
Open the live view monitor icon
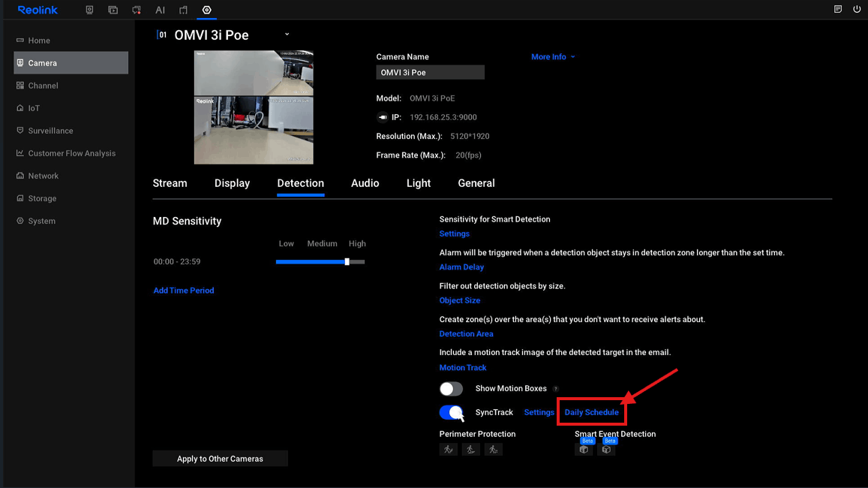[x=89, y=10]
